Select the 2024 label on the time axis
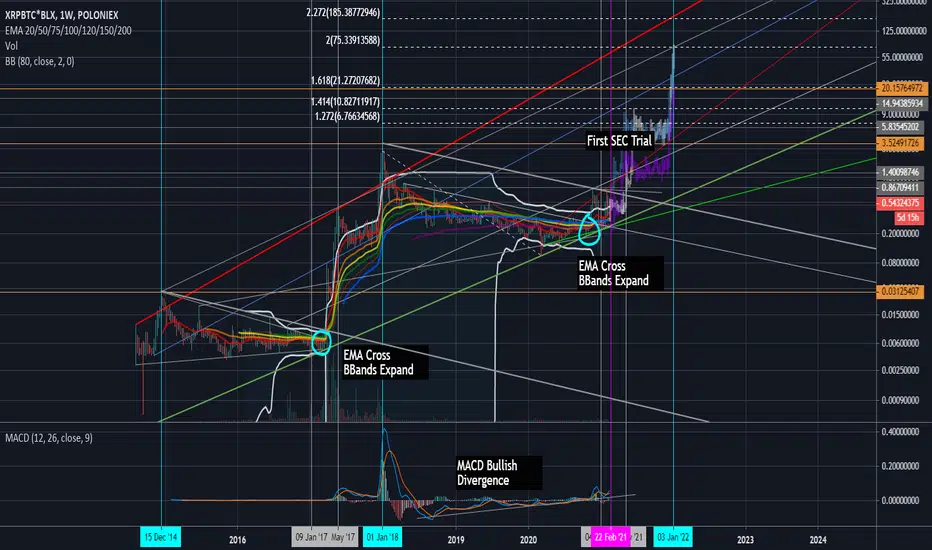Viewport: 932px width, 550px height. 818,540
